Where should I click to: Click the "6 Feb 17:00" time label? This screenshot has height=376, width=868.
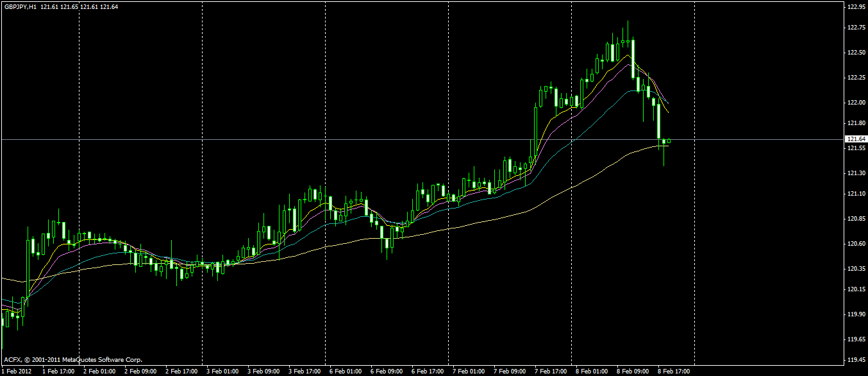[x=427, y=371]
